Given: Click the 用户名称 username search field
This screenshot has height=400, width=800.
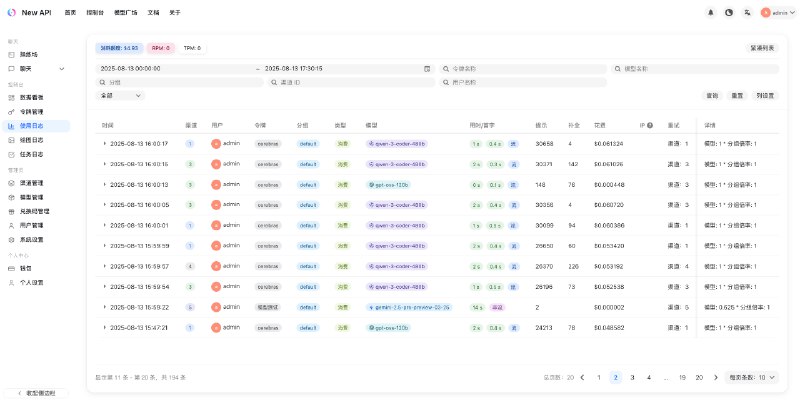Looking at the screenshot, I should [x=523, y=82].
